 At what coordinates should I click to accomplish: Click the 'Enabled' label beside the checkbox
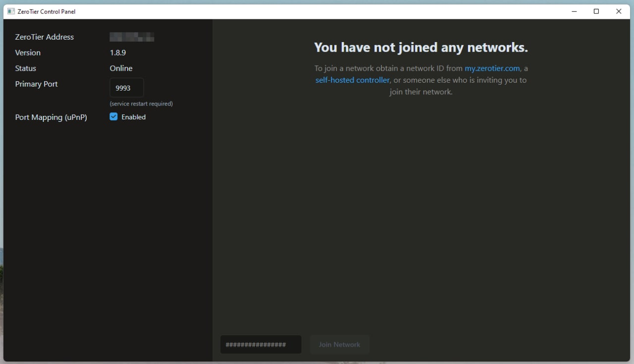133,117
